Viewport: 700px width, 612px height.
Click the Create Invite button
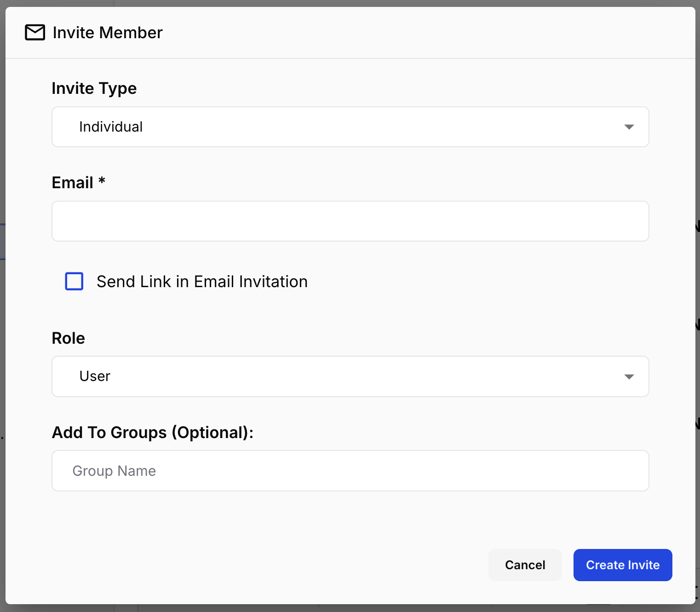[x=623, y=565]
